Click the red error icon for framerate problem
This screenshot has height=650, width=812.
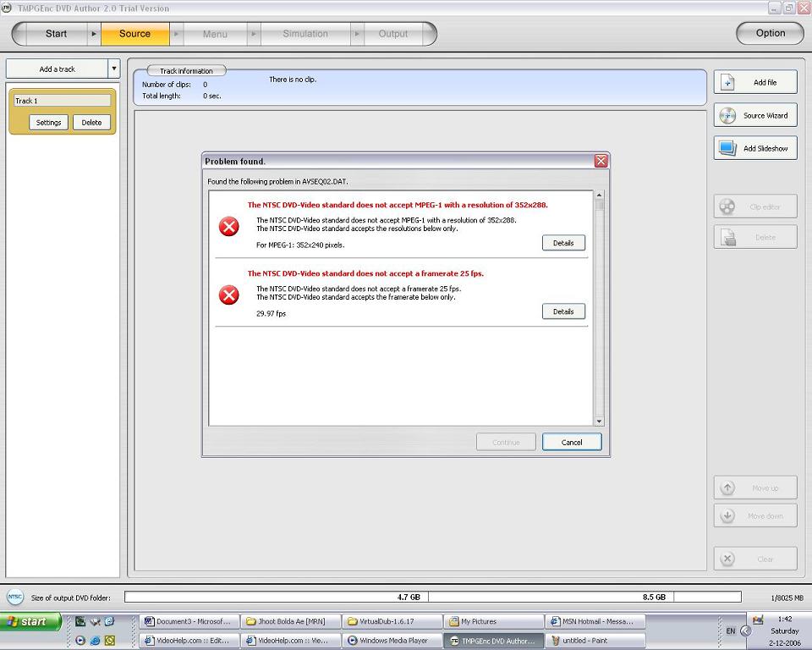coord(228,295)
